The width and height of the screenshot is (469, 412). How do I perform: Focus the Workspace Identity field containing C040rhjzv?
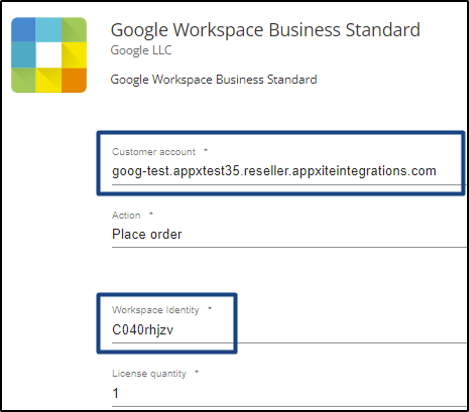289,330
